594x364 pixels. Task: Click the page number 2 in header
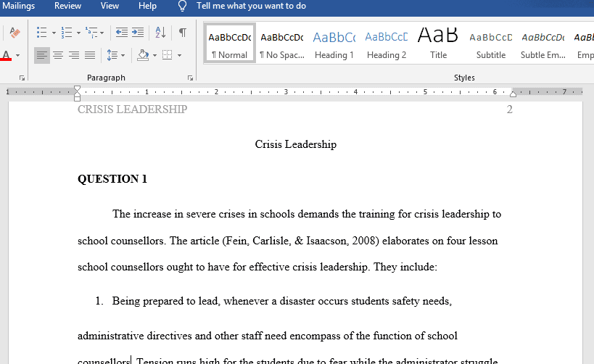coord(510,109)
